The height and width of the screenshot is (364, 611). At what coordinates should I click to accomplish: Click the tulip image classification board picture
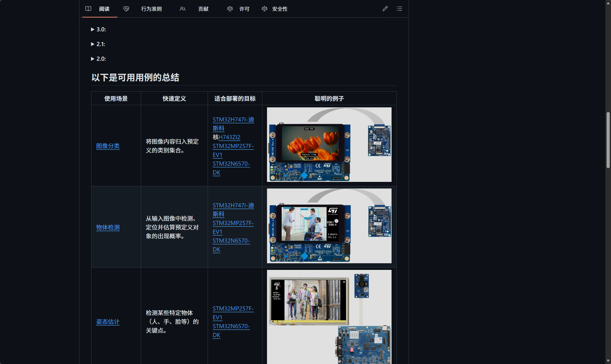click(x=329, y=145)
